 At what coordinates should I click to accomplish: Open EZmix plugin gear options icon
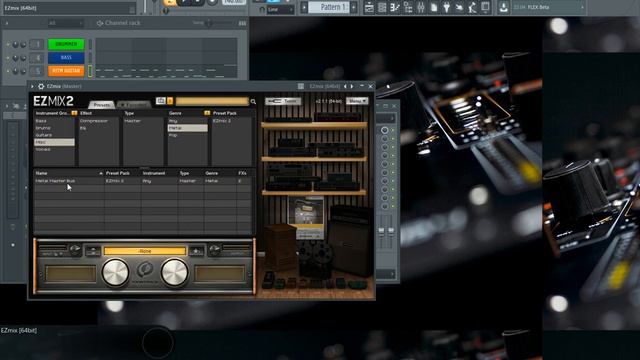pos(41,86)
